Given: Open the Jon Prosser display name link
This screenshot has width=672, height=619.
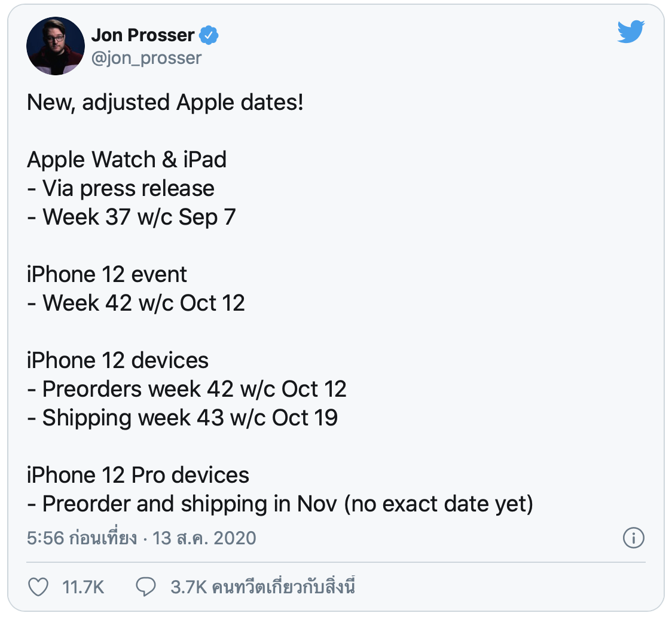Looking at the screenshot, I should pyautogui.click(x=143, y=35).
